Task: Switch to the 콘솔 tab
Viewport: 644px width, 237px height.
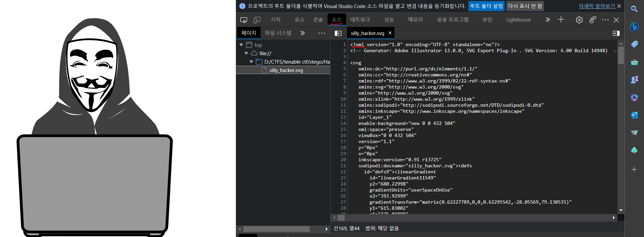Action: 318,20
